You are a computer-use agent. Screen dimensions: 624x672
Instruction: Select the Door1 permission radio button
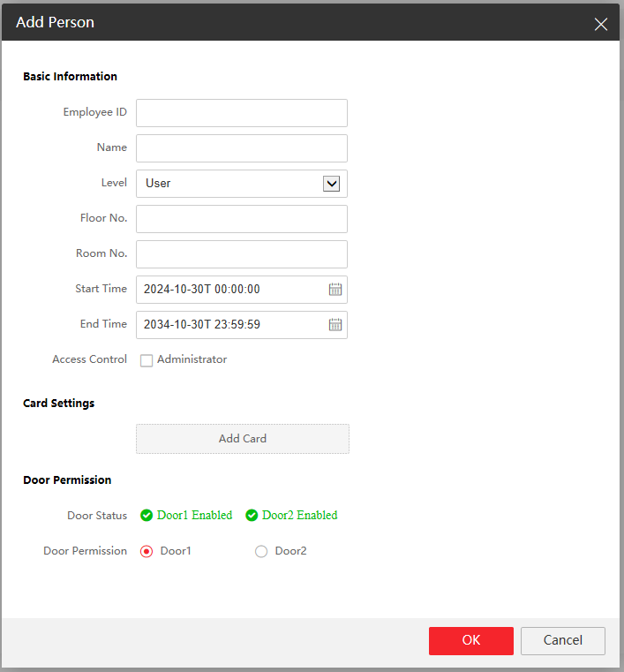point(147,551)
